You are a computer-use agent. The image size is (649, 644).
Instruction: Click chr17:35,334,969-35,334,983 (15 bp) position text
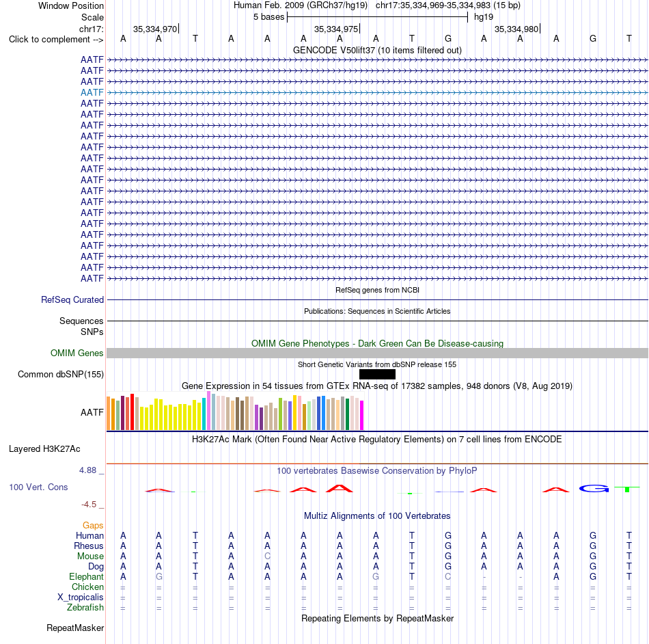click(448, 5)
